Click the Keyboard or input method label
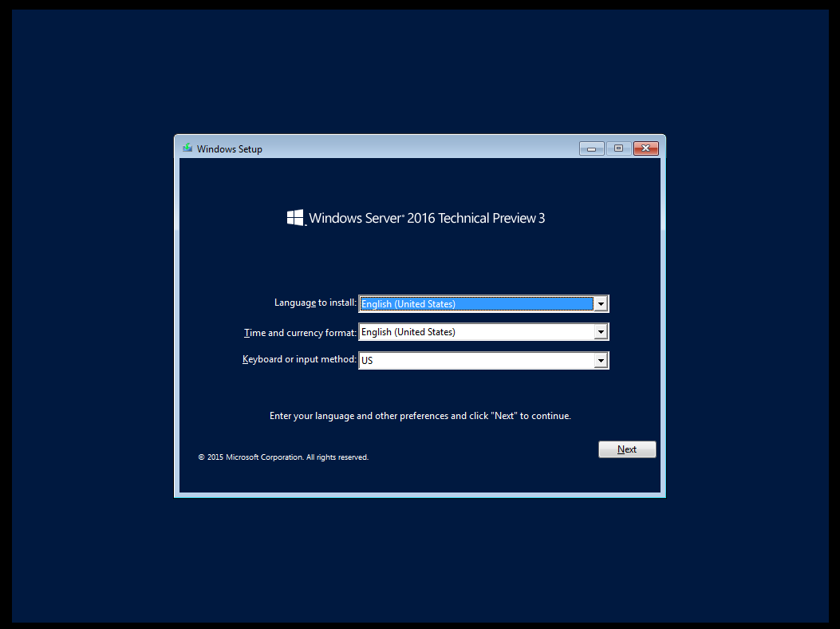Viewport: 840px width, 629px height. click(299, 359)
